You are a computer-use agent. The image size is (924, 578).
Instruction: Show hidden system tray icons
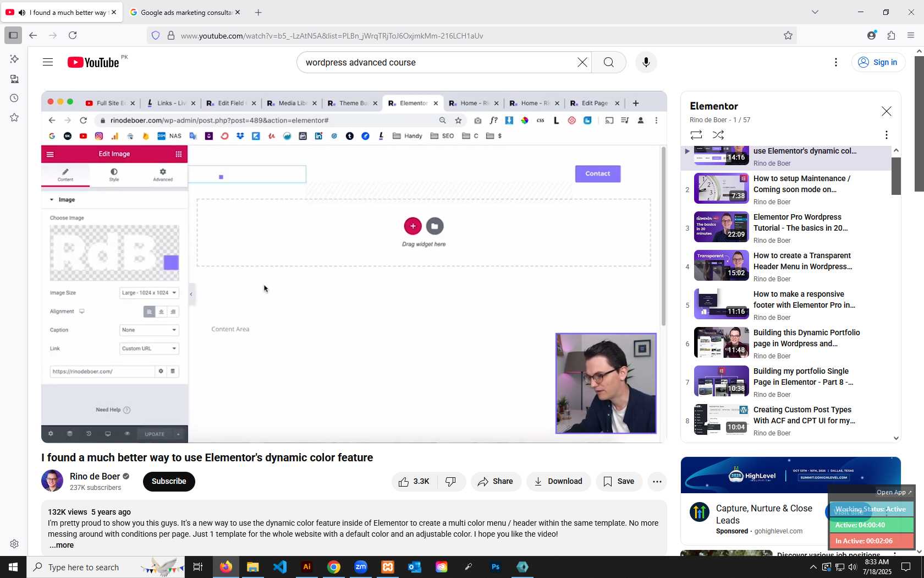click(813, 567)
